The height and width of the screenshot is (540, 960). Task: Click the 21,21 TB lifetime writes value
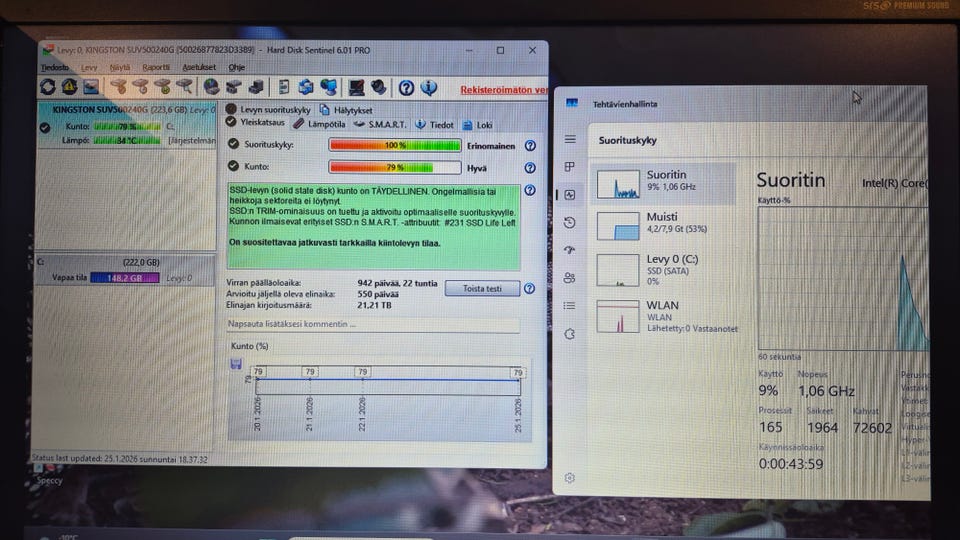(x=374, y=305)
